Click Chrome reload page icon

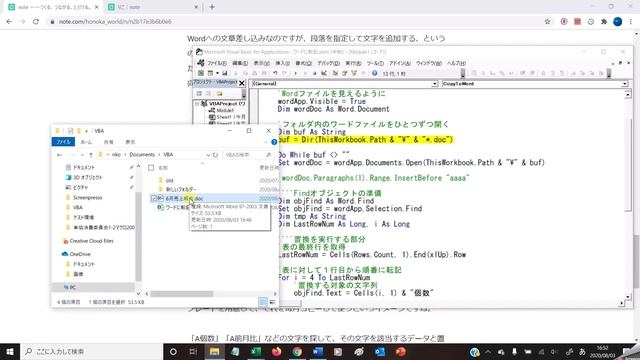36,21
